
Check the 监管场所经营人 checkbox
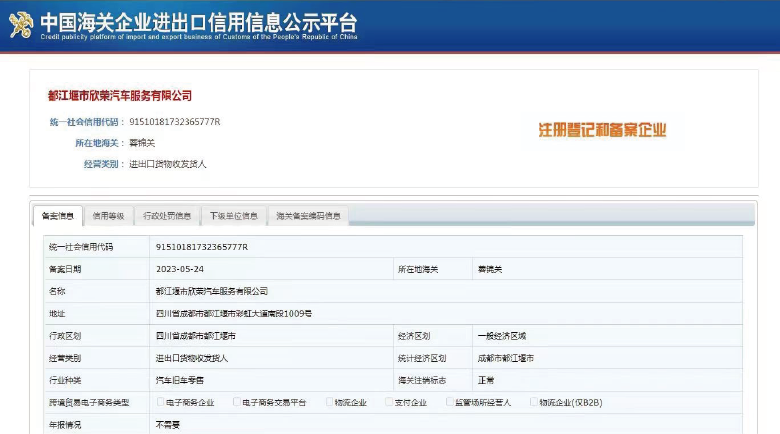[x=449, y=402]
